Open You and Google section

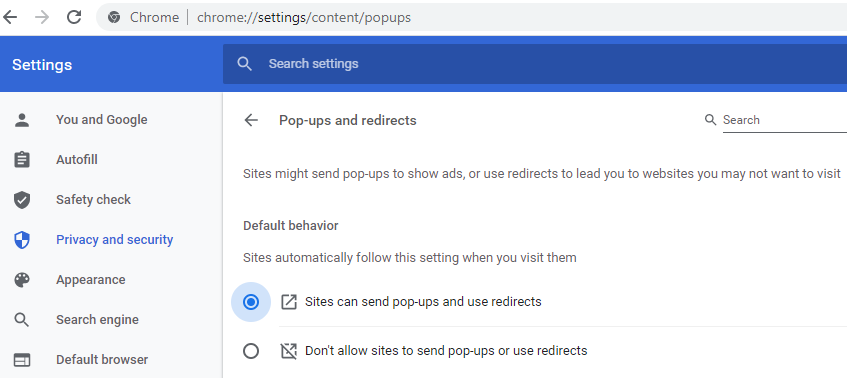102,120
